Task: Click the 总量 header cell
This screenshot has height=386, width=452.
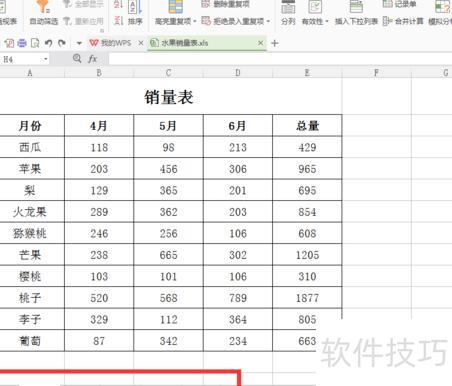Action: coord(307,126)
